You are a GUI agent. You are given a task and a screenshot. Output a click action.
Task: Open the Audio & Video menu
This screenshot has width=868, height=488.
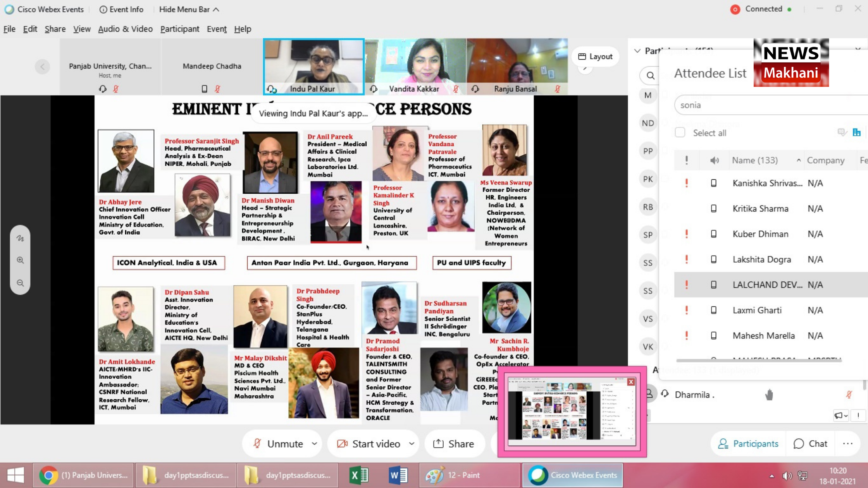[x=125, y=29]
